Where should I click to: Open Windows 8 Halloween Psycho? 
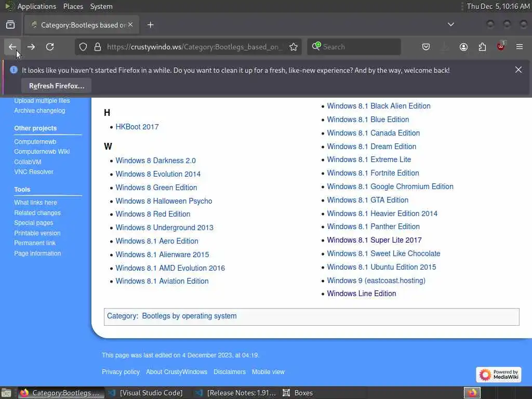[x=164, y=201]
